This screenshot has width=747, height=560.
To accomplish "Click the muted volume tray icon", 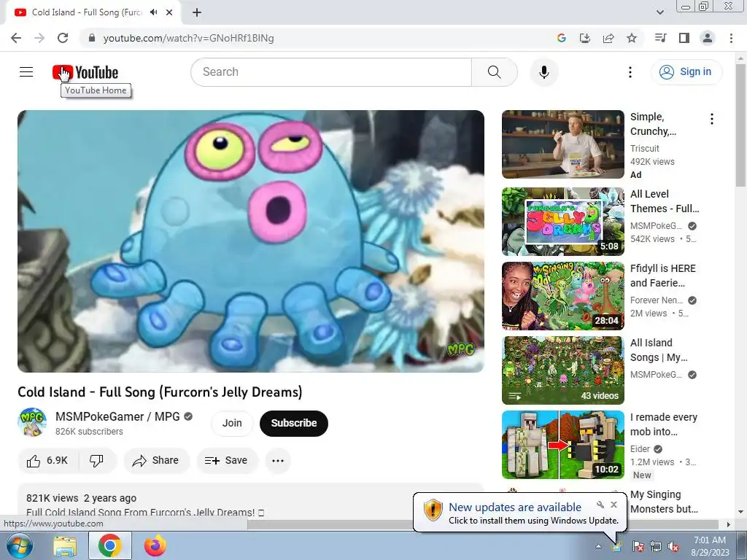I will point(673,546).
